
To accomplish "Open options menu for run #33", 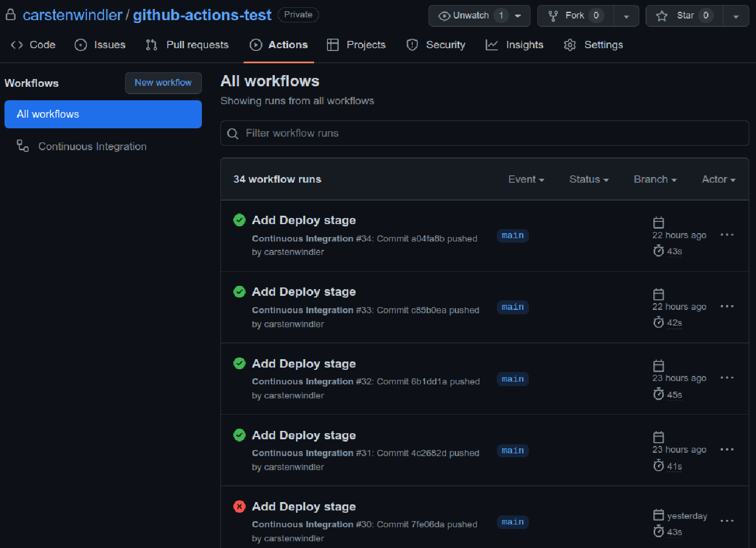I will 727,306.
